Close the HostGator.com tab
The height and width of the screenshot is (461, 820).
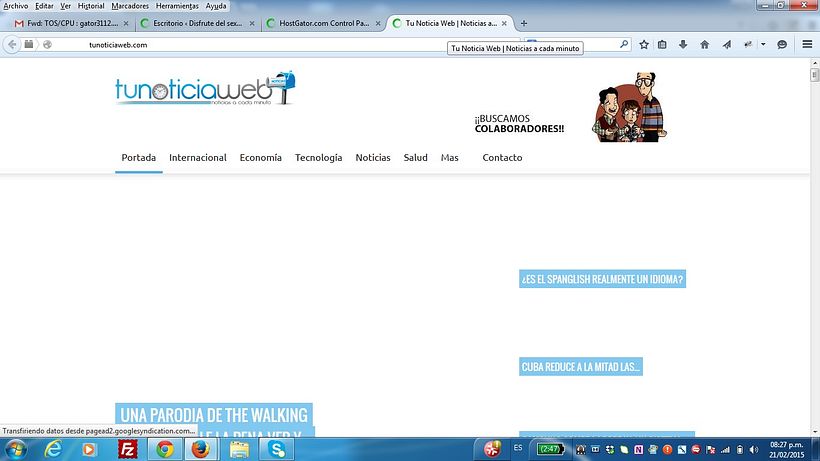tap(378, 24)
